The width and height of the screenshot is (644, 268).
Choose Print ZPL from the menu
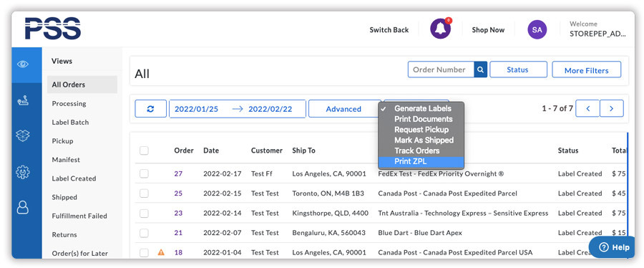[x=421, y=161]
